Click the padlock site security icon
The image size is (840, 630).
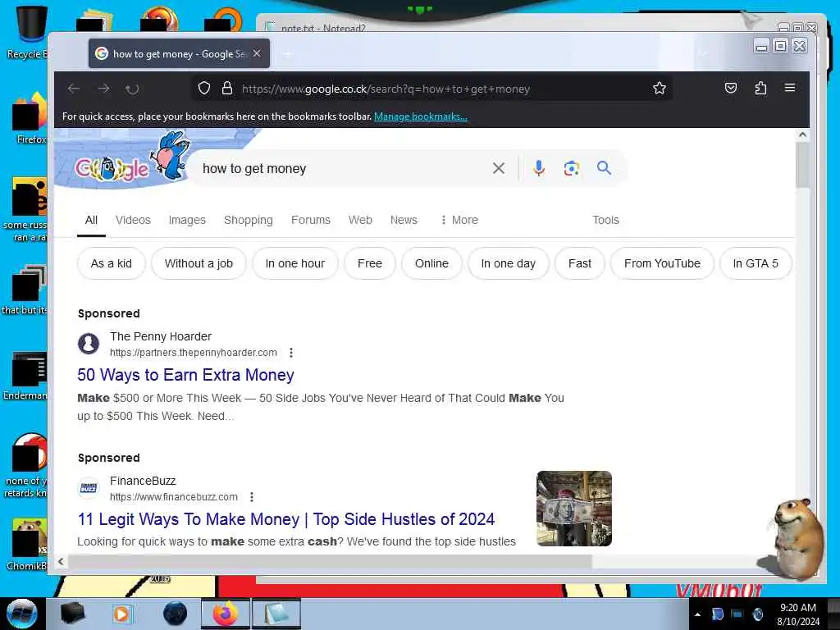[x=227, y=88]
